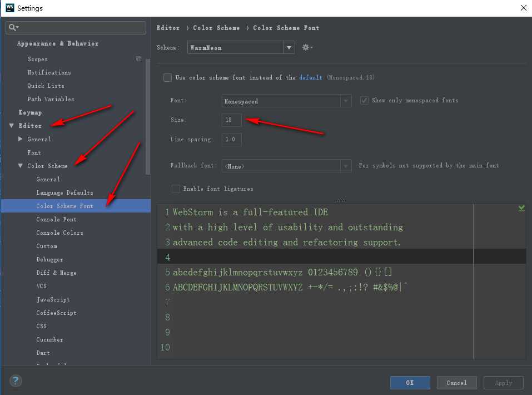Click the settings tree vertical scrollbar
532x395 pixels.
point(147,117)
